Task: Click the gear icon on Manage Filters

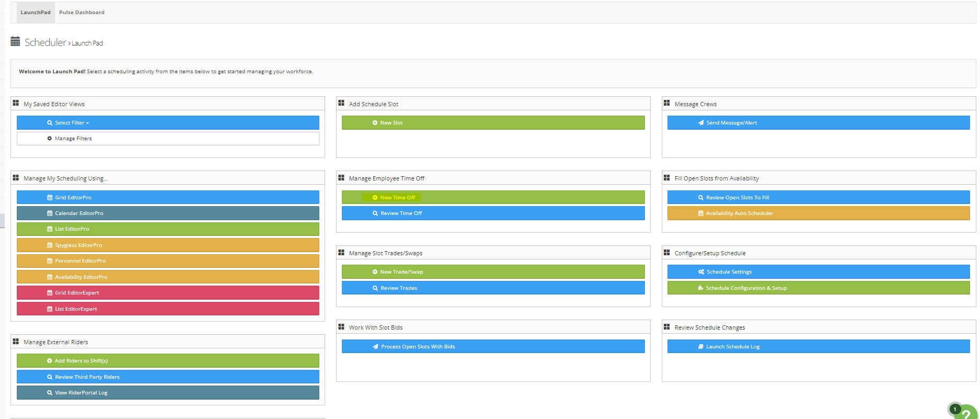Action: point(50,139)
